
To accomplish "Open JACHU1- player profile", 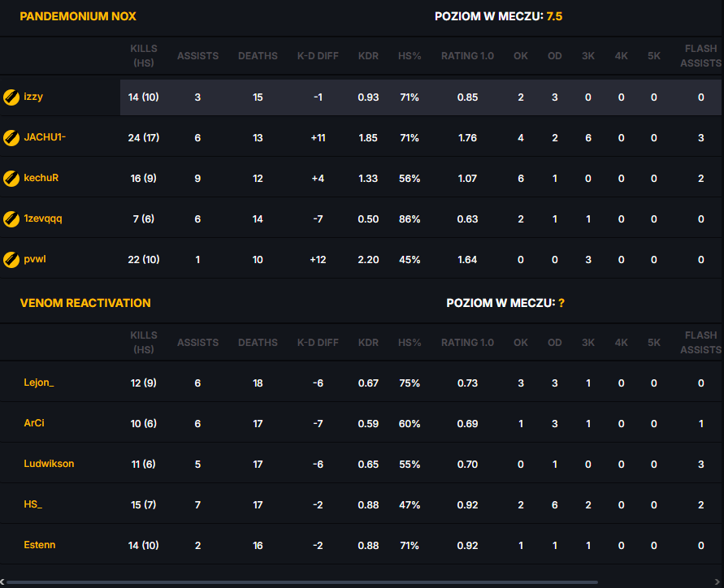I will tap(45, 137).
